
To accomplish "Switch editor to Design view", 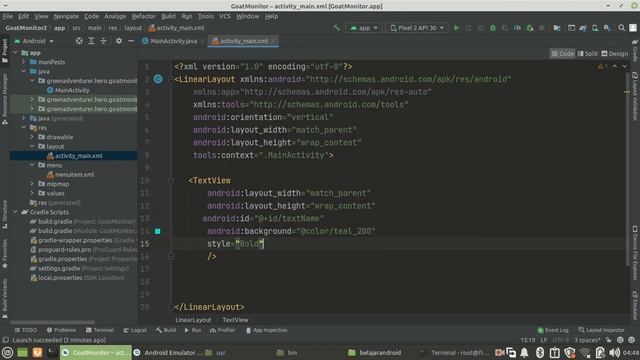I will click(x=615, y=53).
